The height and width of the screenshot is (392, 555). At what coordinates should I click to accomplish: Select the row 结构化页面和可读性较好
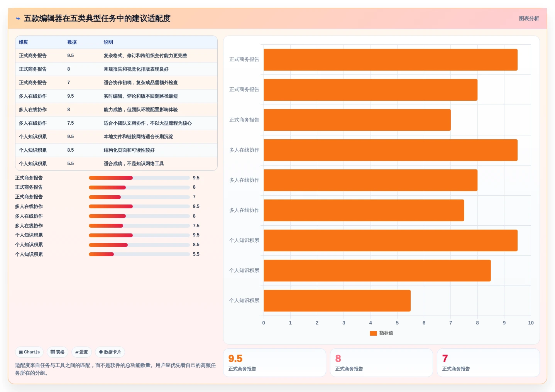click(116, 150)
